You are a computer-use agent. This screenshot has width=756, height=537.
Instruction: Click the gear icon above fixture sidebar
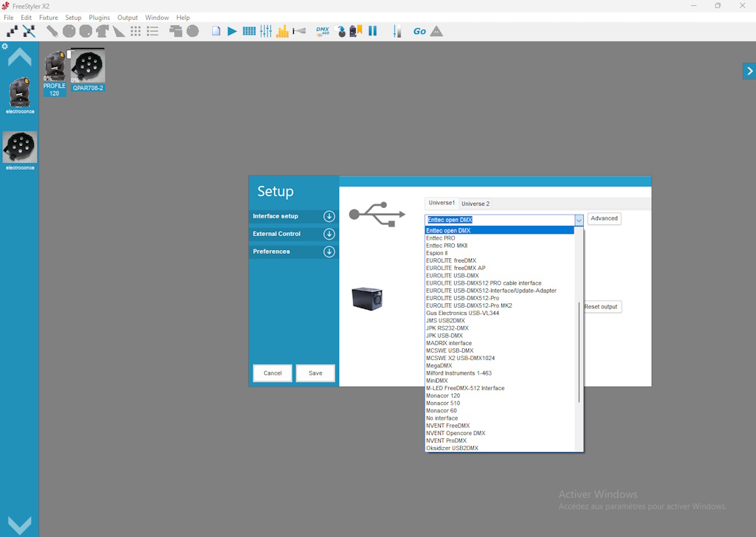(x=4, y=46)
